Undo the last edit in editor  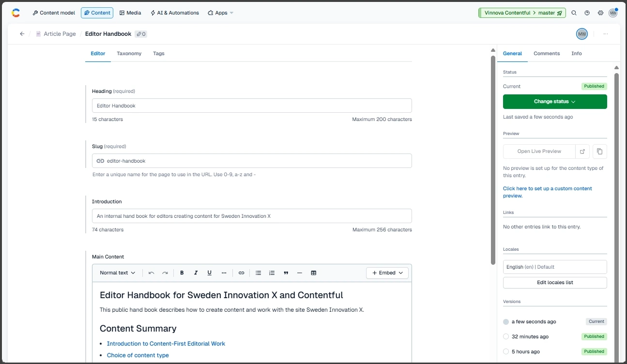coord(152,273)
